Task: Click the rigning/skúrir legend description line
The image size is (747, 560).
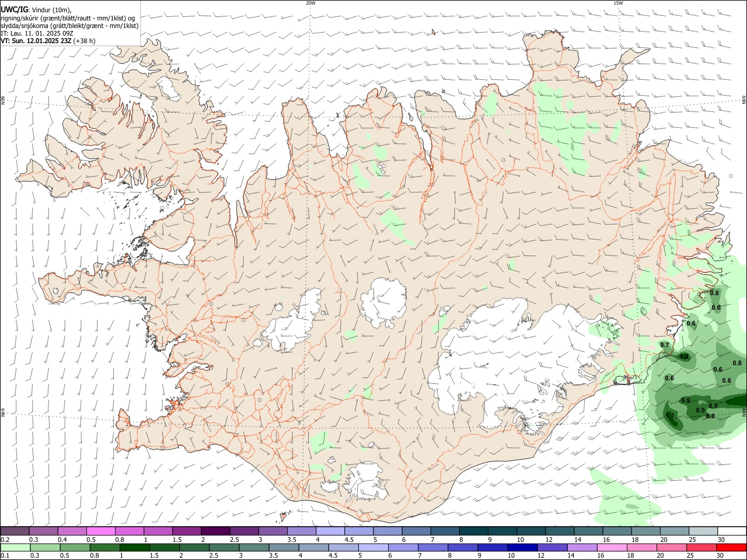Action: point(68,18)
